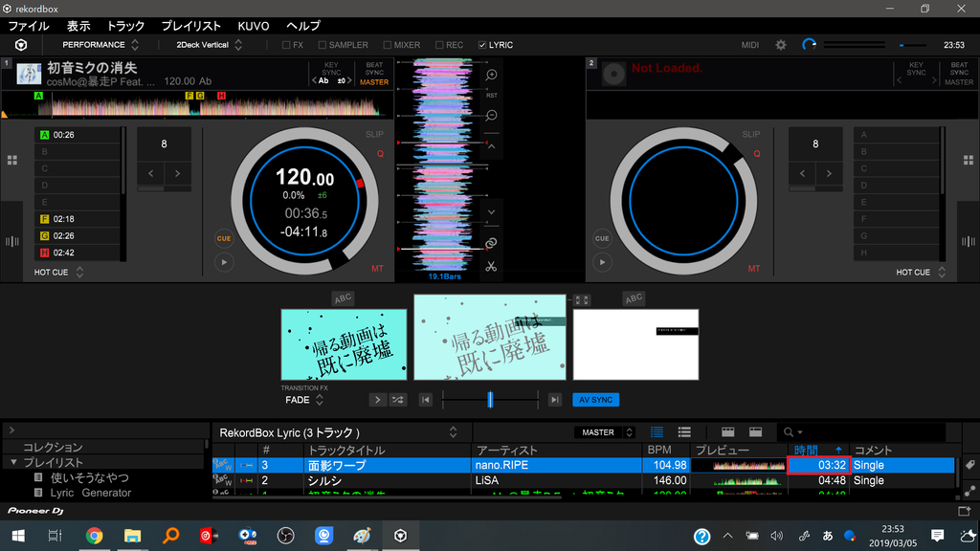The width and height of the screenshot is (980, 551).
Task: Toggle deck 1 quantize Q
Action: point(380,154)
